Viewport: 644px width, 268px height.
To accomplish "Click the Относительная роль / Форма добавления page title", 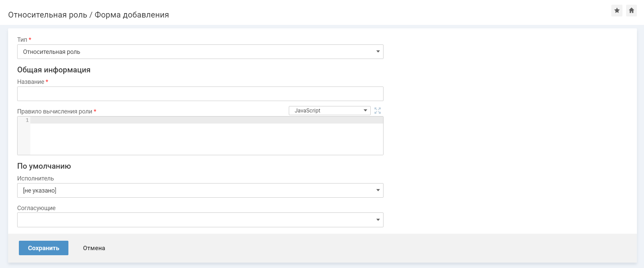I will (x=89, y=15).
